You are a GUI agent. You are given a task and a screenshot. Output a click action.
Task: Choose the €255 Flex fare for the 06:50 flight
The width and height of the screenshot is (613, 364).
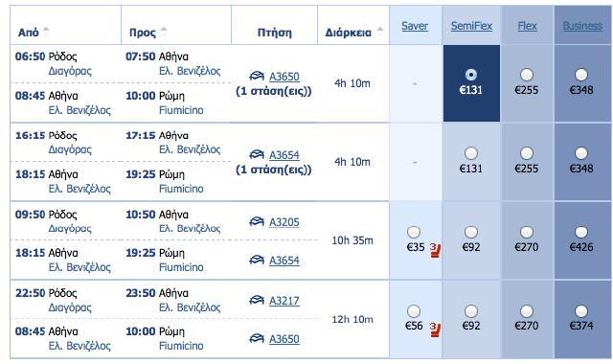527,75
